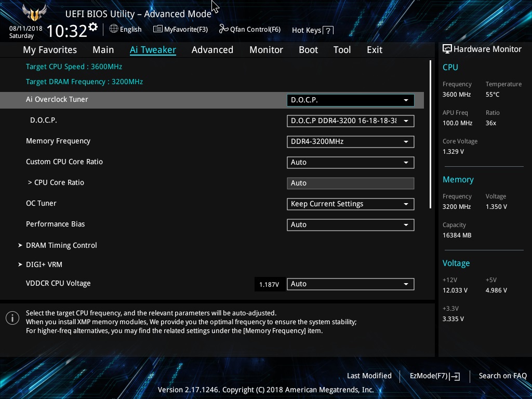Open the Performance Bias dropdown
The width and height of the screenshot is (532, 399).
pyautogui.click(x=351, y=224)
